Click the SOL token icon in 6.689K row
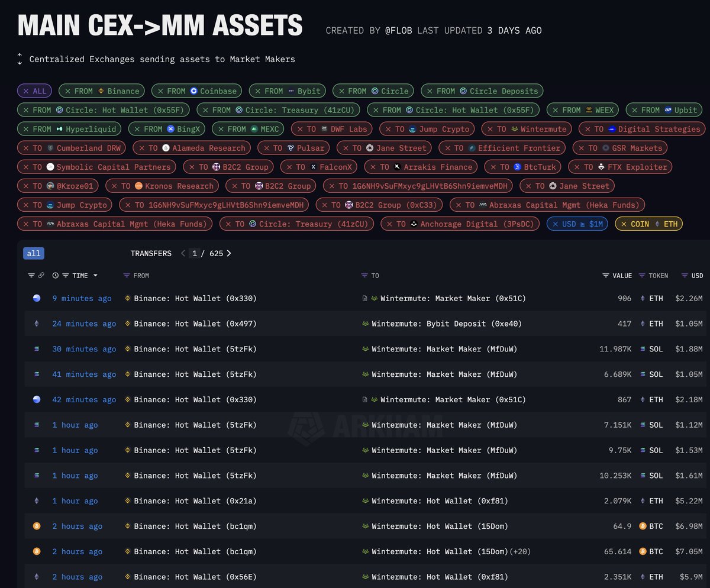This screenshot has height=588, width=710. (643, 374)
